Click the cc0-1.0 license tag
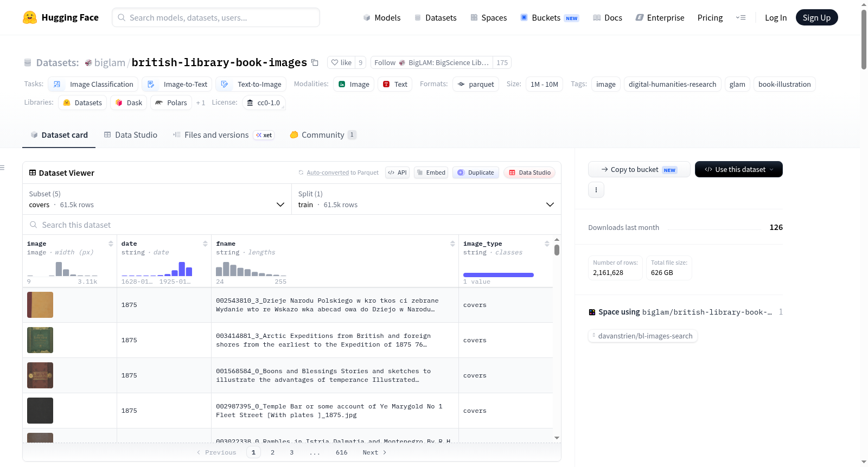 264,103
